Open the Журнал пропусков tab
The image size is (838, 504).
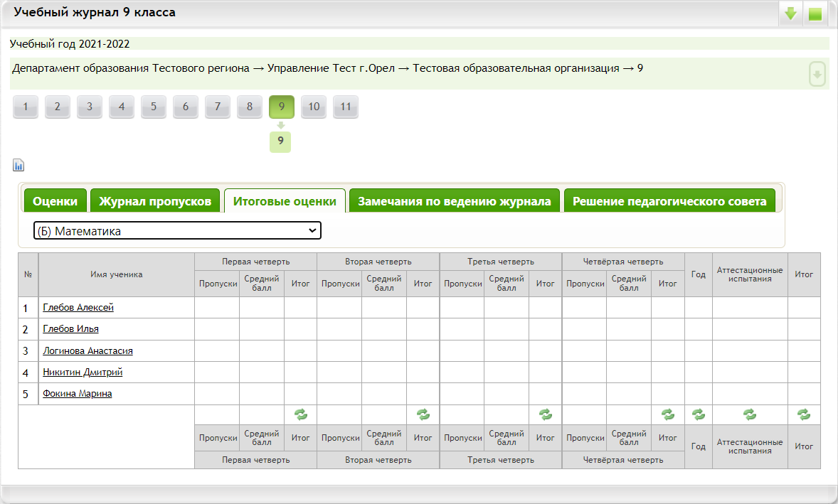(x=155, y=201)
